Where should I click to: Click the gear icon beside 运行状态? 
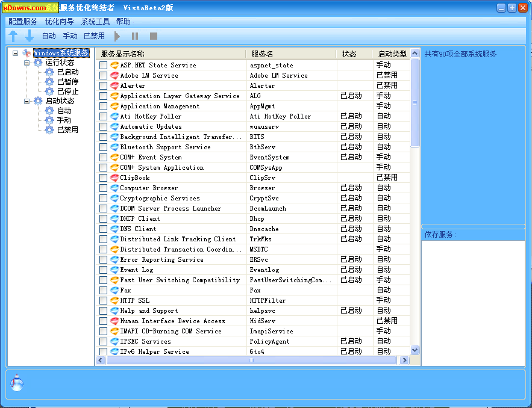pos(38,63)
